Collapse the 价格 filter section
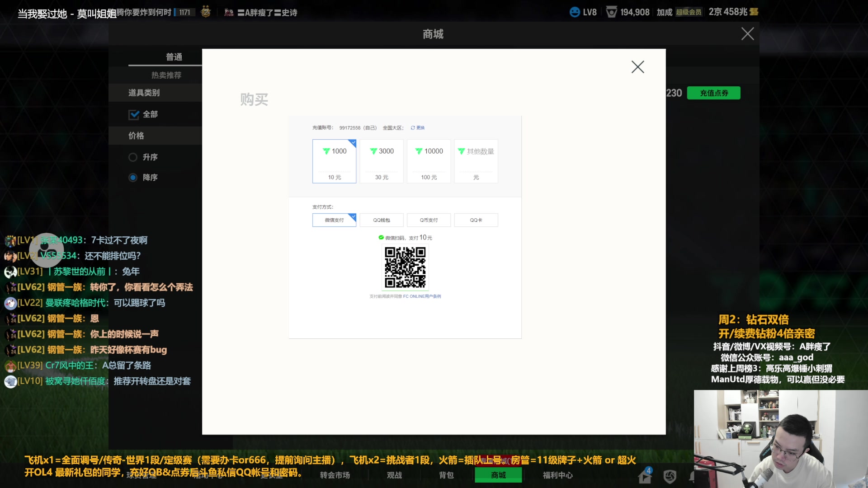The width and height of the screenshot is (868, 488). click(x=136, y=136)
